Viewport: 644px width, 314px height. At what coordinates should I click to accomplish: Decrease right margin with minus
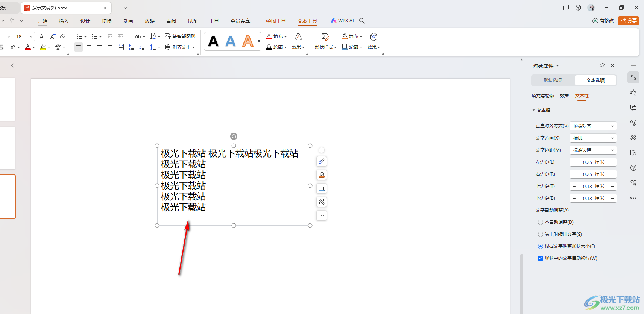(574, 174)
